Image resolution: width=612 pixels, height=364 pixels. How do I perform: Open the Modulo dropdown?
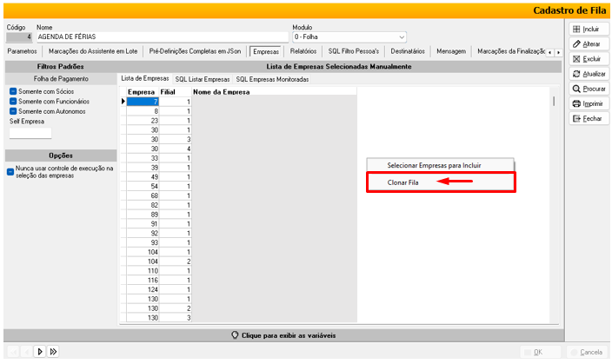tap(401, 37)
